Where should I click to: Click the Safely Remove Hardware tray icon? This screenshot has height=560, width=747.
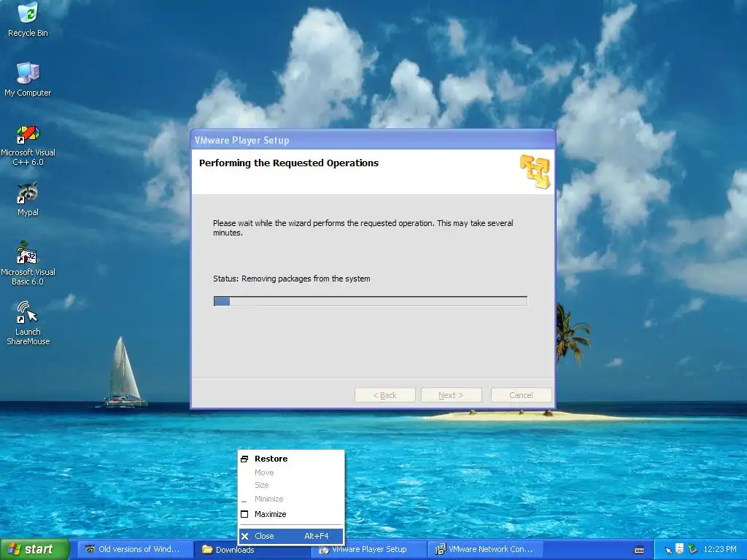coord(693,549)
